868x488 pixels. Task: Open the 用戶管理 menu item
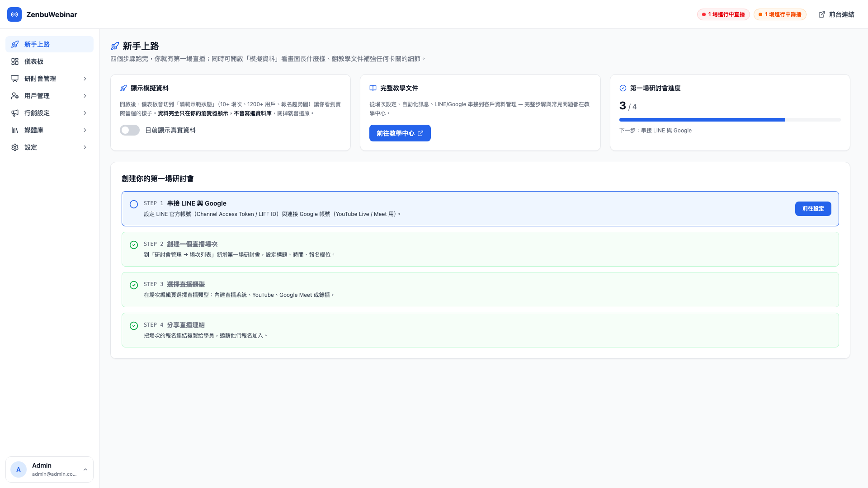tap(50, 96)
